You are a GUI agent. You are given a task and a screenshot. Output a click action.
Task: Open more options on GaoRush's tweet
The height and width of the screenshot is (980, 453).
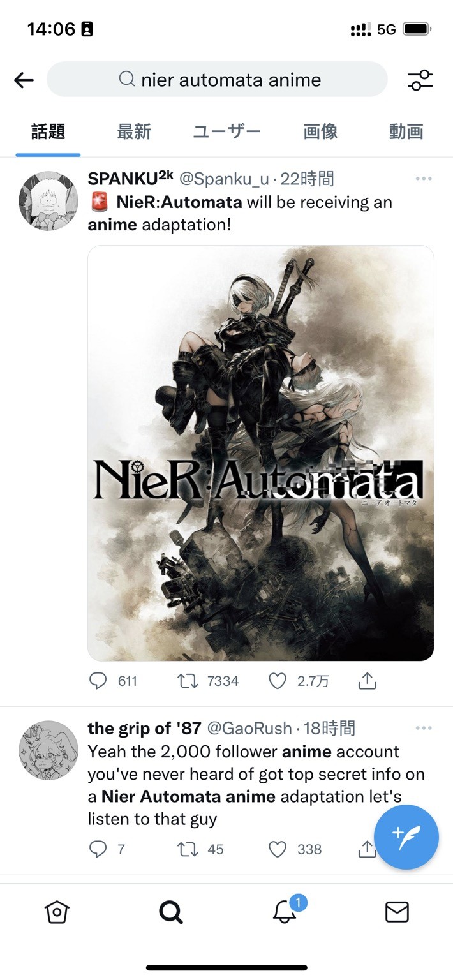pyautogui.click(x=424, y=728)
